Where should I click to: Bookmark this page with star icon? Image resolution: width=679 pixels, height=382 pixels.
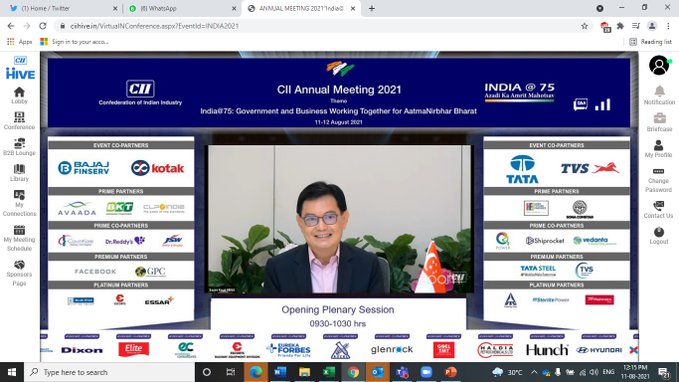[x=584, y=26]
